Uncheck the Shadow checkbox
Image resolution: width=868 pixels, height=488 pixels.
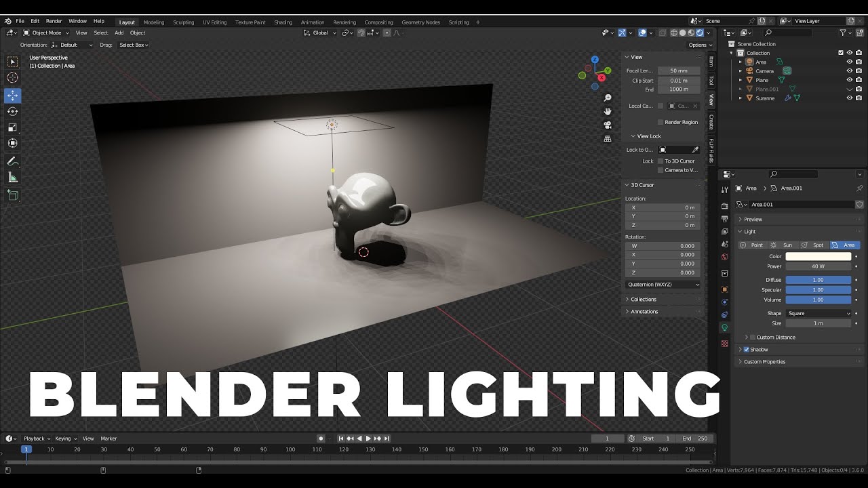[x=747, y=349]
